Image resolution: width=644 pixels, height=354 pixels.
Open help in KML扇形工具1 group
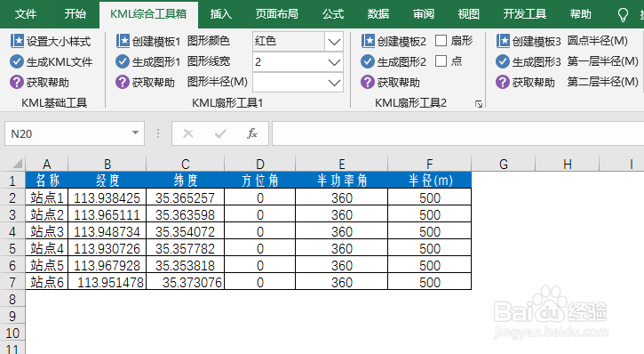point(123,82)
